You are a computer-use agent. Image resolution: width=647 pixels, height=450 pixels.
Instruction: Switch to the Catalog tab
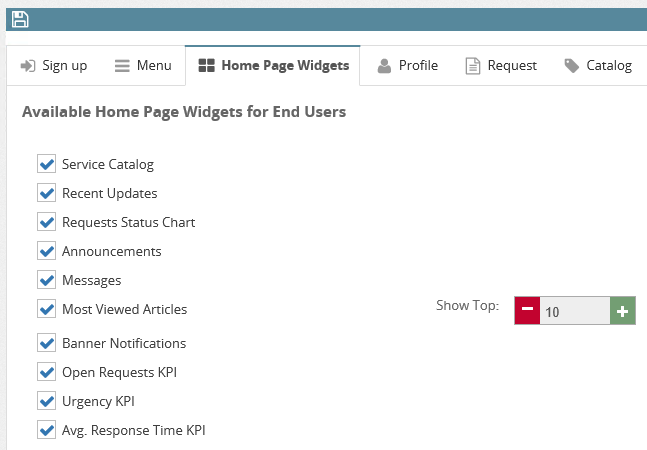tap(597, 66)
